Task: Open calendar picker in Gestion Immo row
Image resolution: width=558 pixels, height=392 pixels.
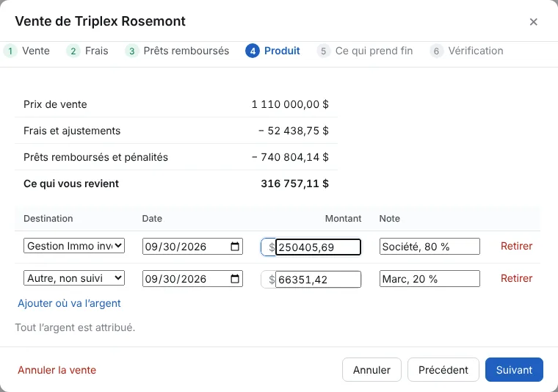Action: 235,247
